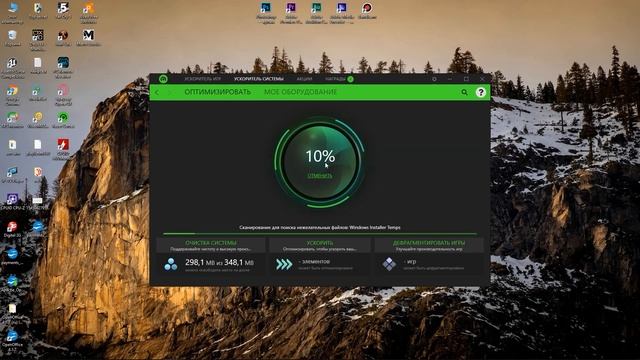Click the search magnifier icon
This screenshot has height=360, width=640.
click(464, 92)
